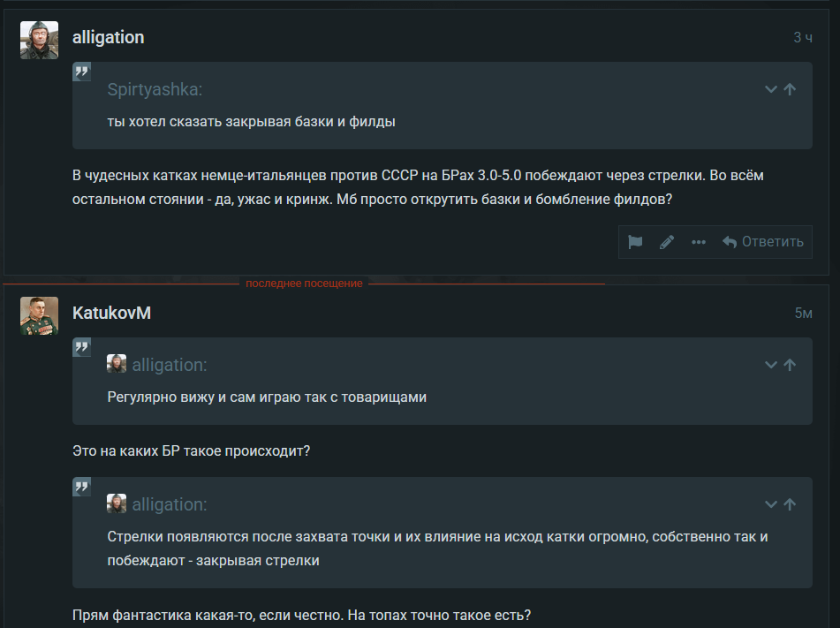840x628 pixels.
Task: Flag alligation's post with the flag icon
Action: click(635, 242)
